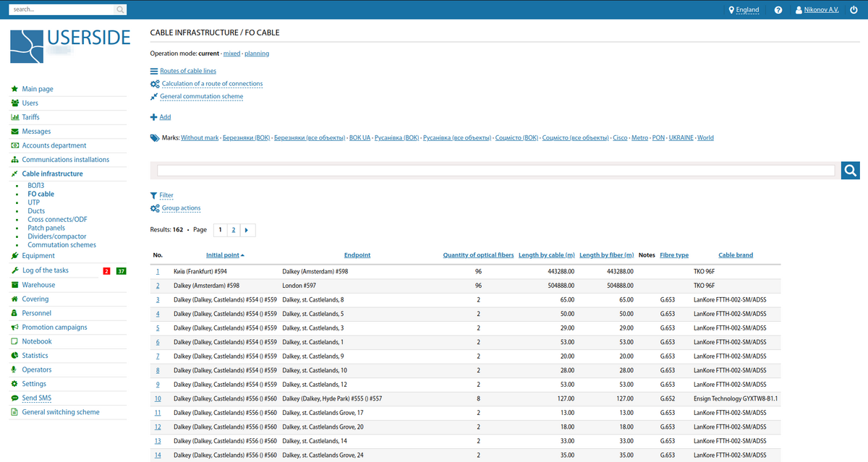Click the USERSIDE logo
Image resolution: width=868 pixels, height=462 pixels.
click(70, 46)
